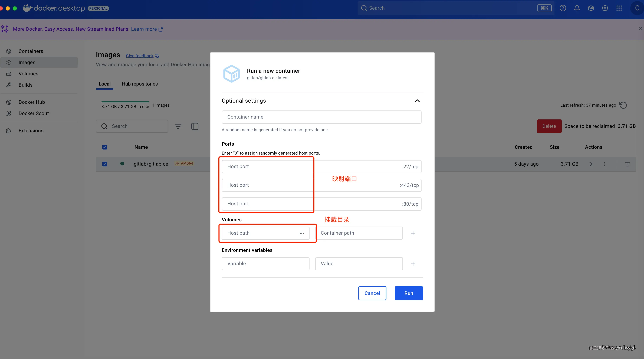Image resolution: width=644 pixels, height=359 pixels.
Task: Uncheck the gitlab/gitlab-ce row checkbox
Action: point(104,164)
